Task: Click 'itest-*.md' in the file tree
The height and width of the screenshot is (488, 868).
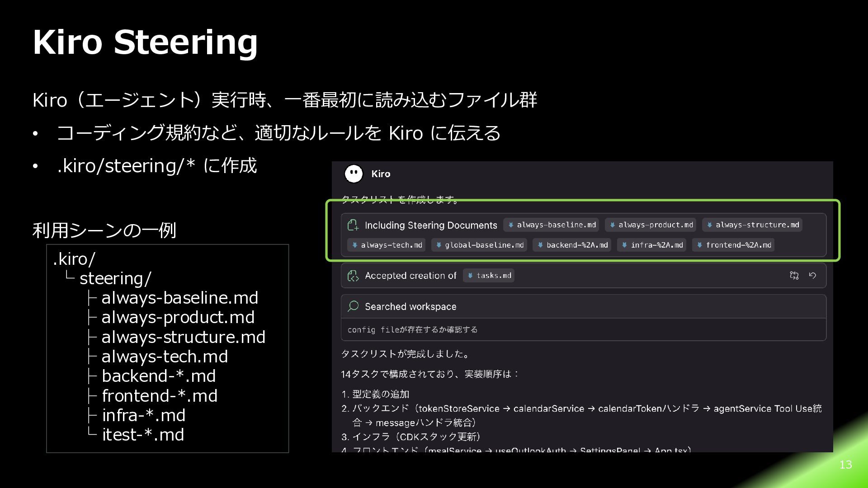Action: 143,435
